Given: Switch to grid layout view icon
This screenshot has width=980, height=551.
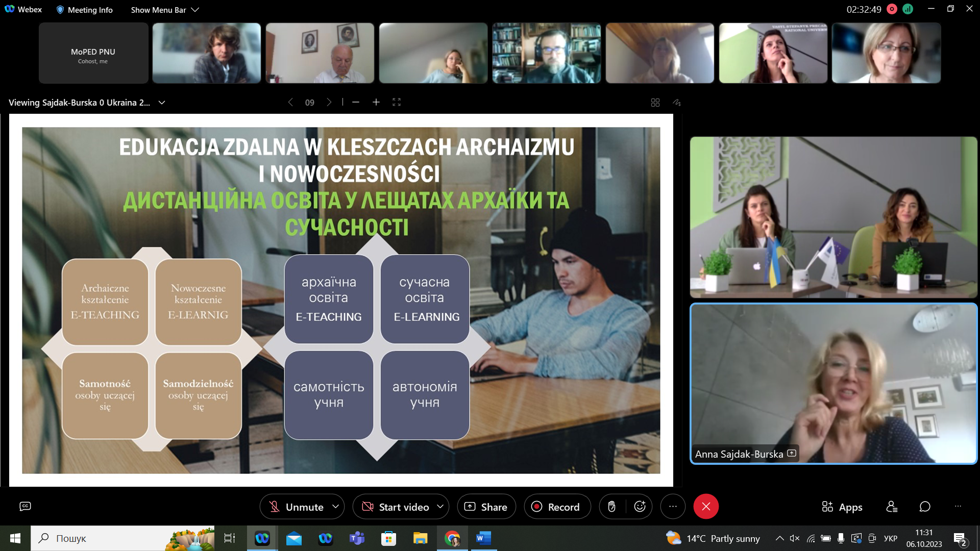Looking at the screenshot, I should click(655, 103).
